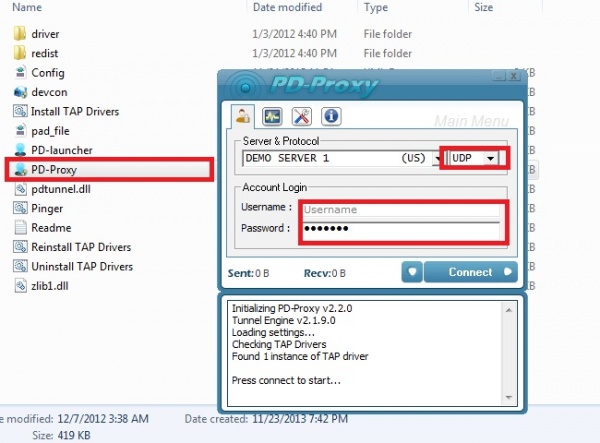Image resolution: width=600 pixels, height=443 pixels.
Task: Click the log line 'Press connect to start...'
Action: coord(286,380)
